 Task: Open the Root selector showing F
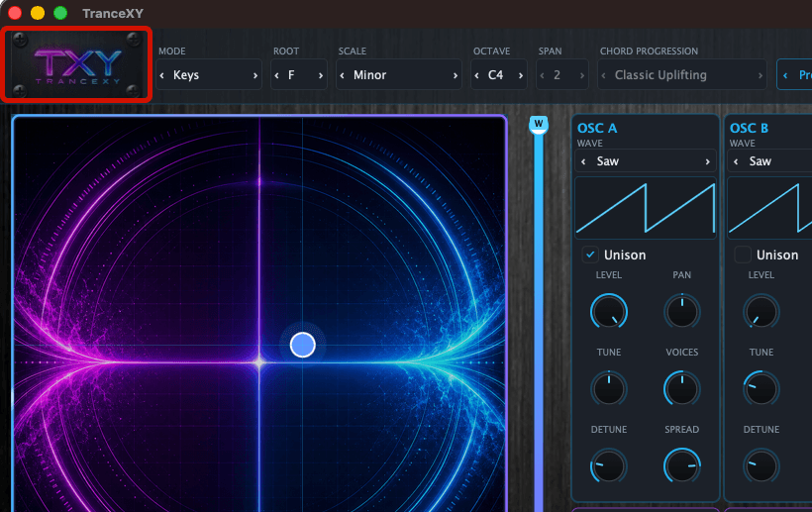[299, 75]
